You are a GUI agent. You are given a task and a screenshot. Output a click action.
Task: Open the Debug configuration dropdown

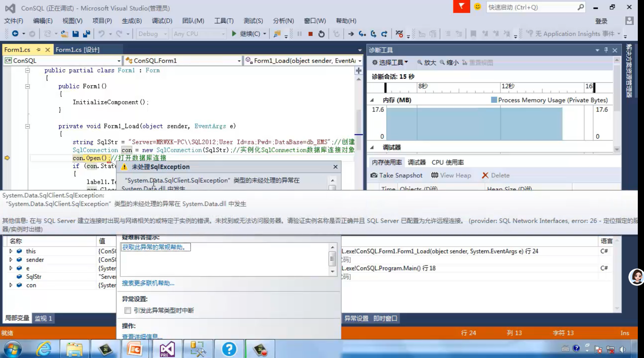tap(152, 34)
